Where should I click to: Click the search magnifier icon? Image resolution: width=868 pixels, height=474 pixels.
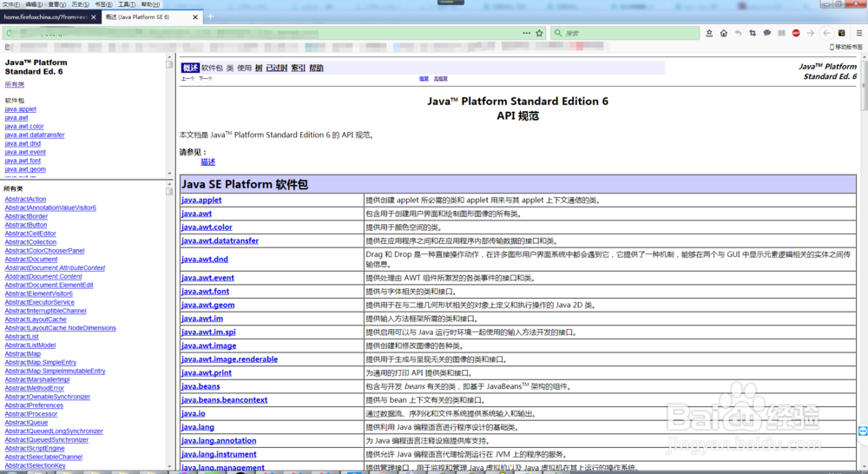[x=558, y=33]
